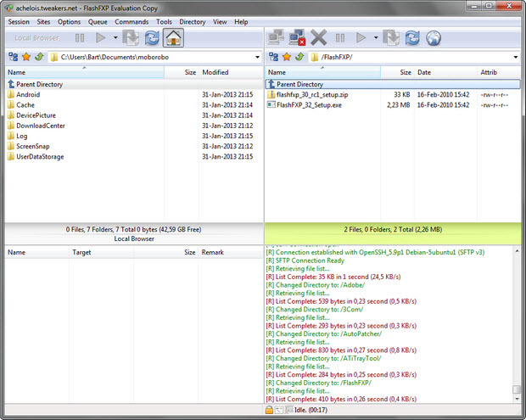
Task: Click the local pane transfer queue icon
Action: click(131, 37)
